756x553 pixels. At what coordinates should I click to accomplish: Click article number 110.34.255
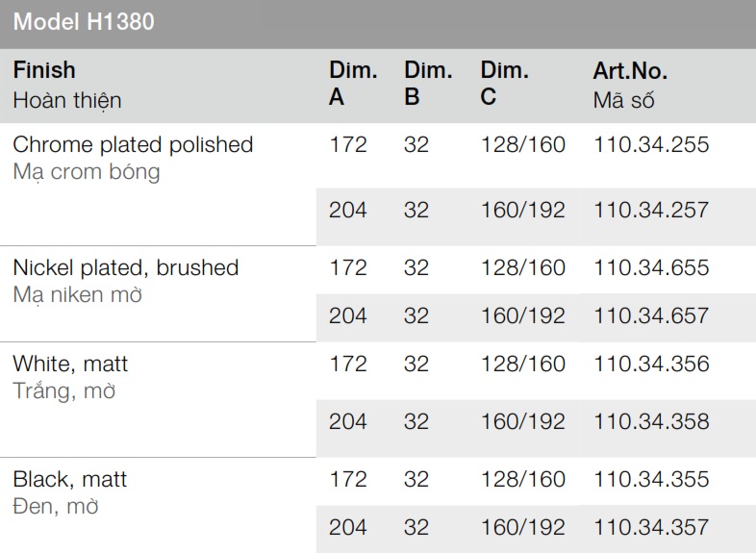652,145
